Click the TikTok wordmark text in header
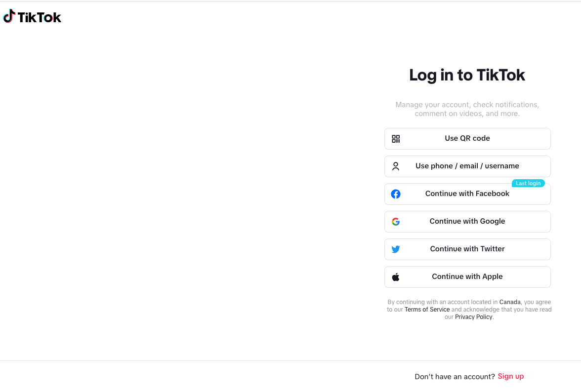Screen dimensions: 581x392 (40, 18)
